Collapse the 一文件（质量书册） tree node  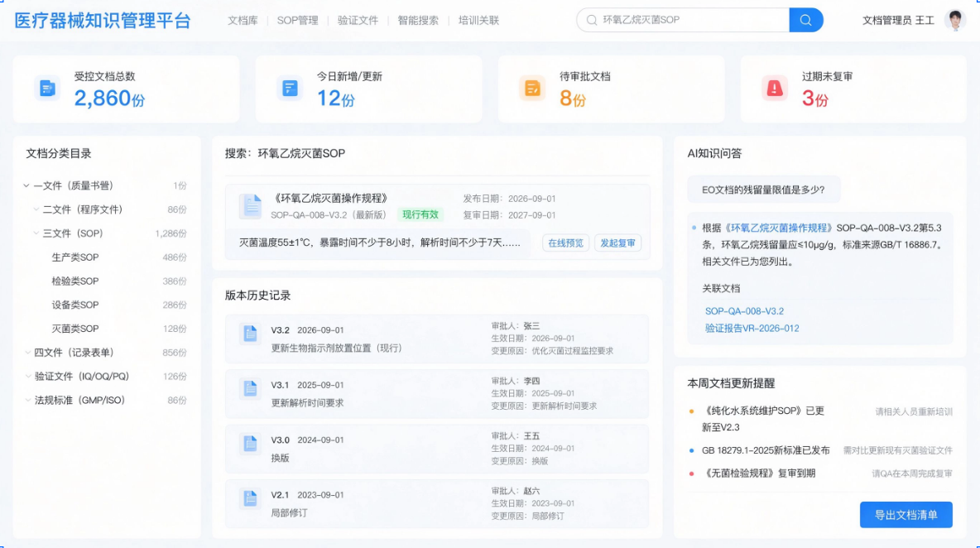click(26, 185)
